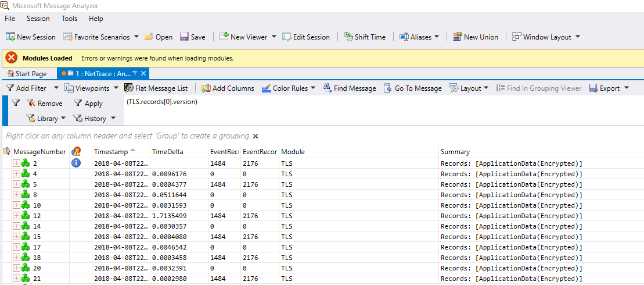Open the Layout dropdown arrow
Screen dimensions: 644x285
tap(486, 88)
